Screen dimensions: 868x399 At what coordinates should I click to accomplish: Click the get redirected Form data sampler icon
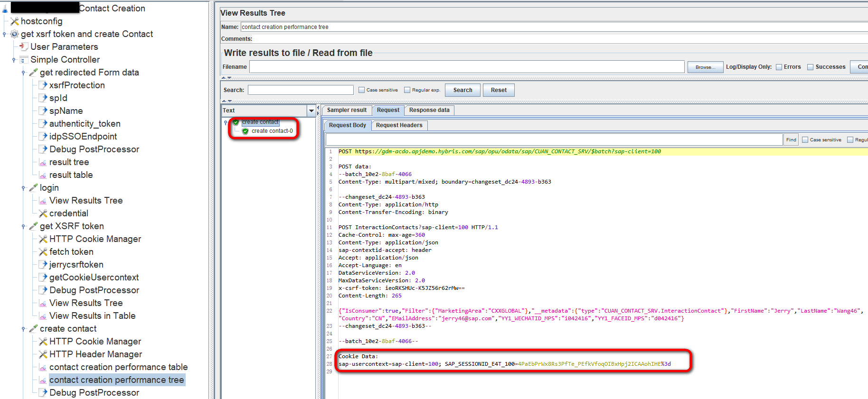tap(33, 73)
